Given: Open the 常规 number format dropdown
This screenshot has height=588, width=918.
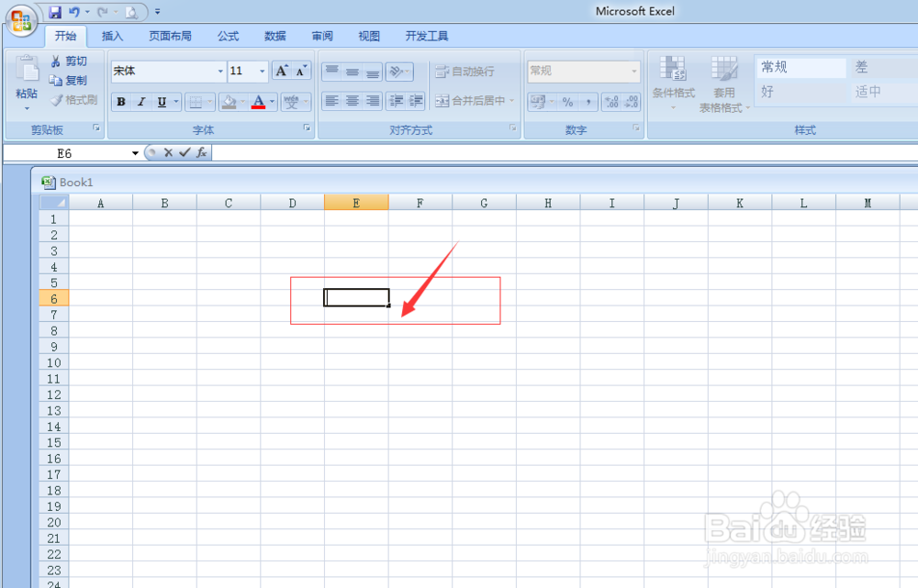Looking at the screenshot, I should tap(634, 72).
